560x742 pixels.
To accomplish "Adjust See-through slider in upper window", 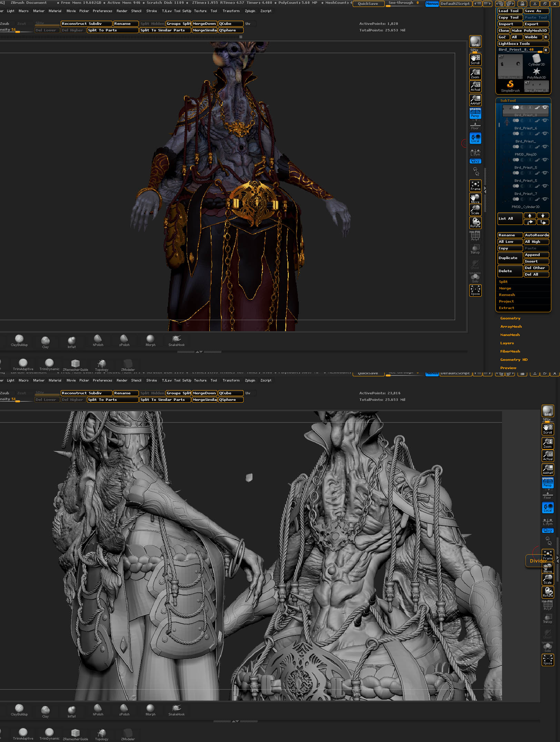I will click(404, 3).
